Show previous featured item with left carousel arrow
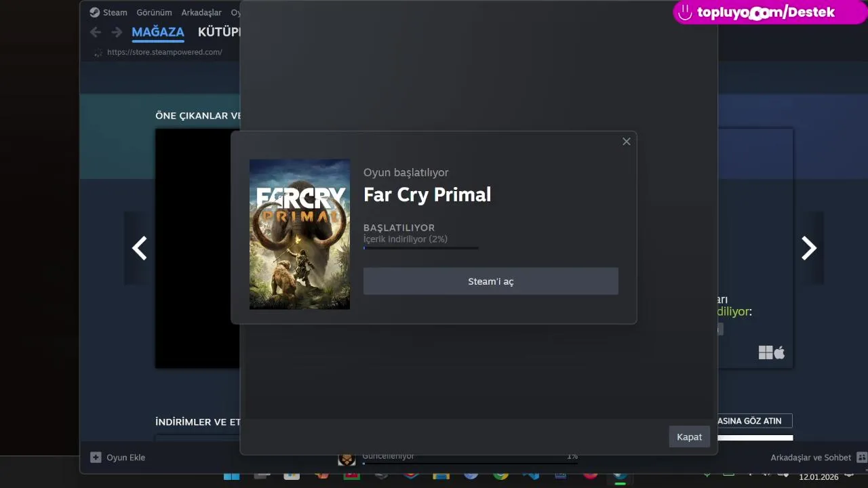 click(139, 248)
